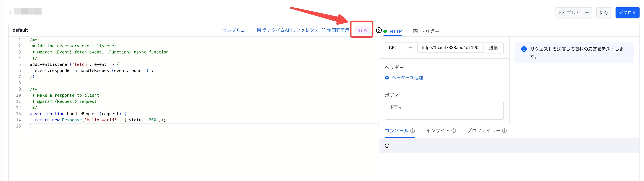Viewport: 644px width, 181px height.
Task: Click the help icon next to プロファイラー
Action: click(504, 131)
